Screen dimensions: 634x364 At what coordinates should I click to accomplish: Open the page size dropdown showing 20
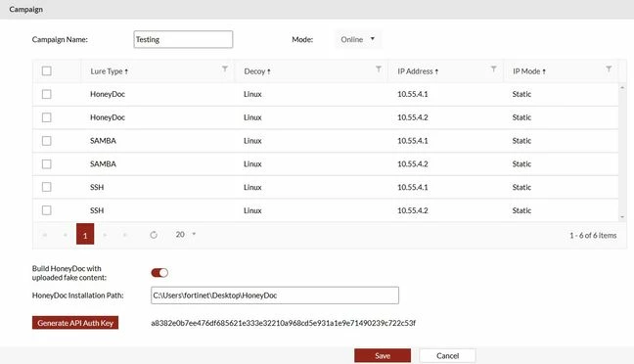click(186, 234)
